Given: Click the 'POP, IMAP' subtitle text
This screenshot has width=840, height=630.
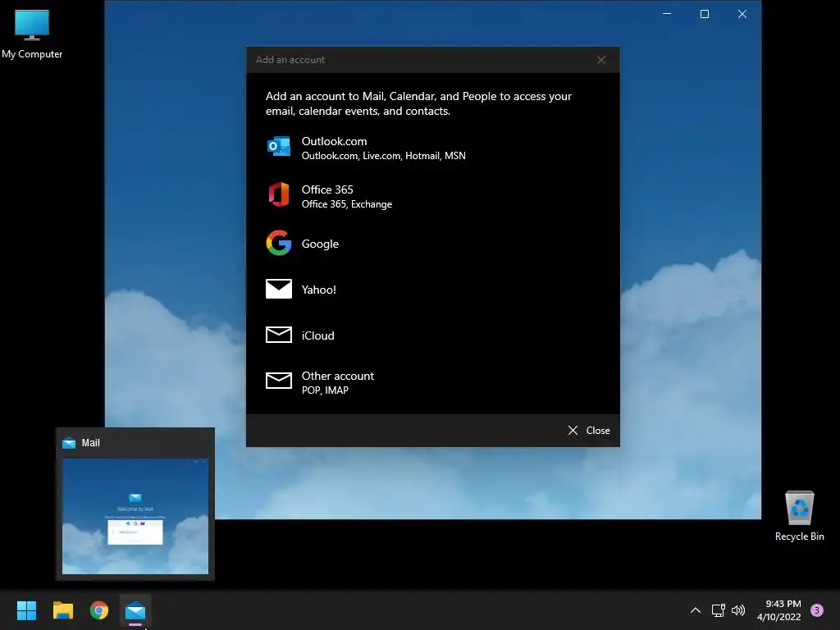Looking at the screenshot, I should (x=325, y=390).
